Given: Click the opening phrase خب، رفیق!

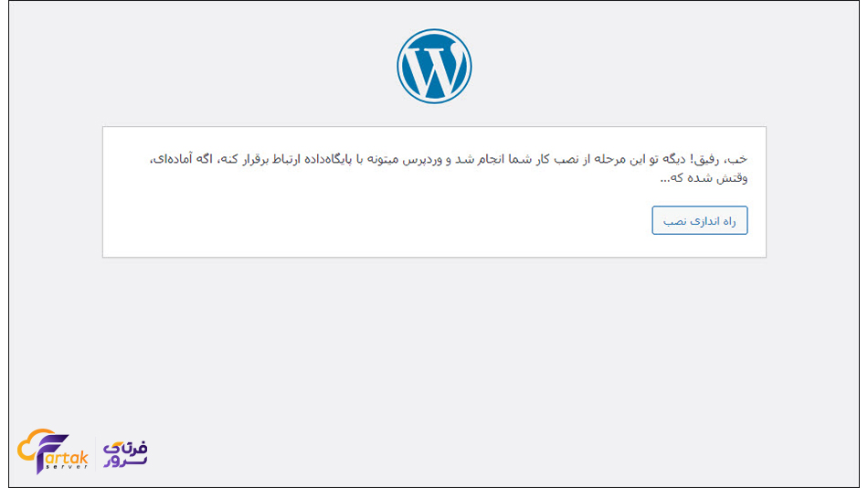Looking at the screenshot, I should pyautogui.click(x=725, y=159).
